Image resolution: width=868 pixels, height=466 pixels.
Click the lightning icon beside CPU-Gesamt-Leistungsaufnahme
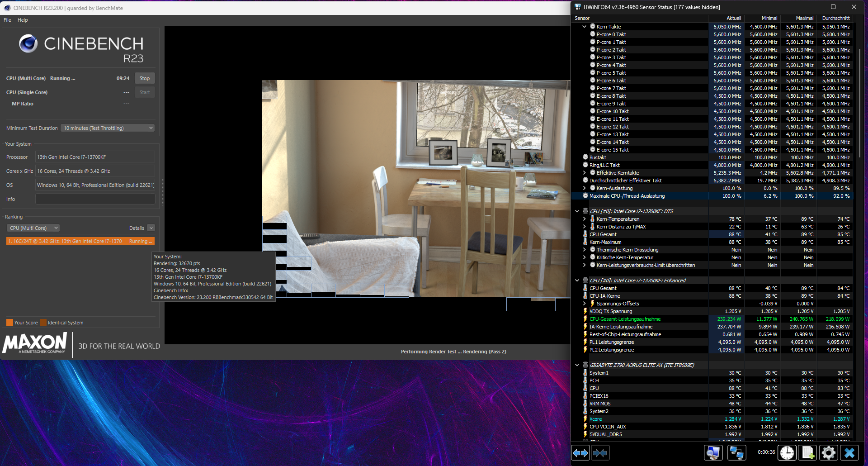585,319
